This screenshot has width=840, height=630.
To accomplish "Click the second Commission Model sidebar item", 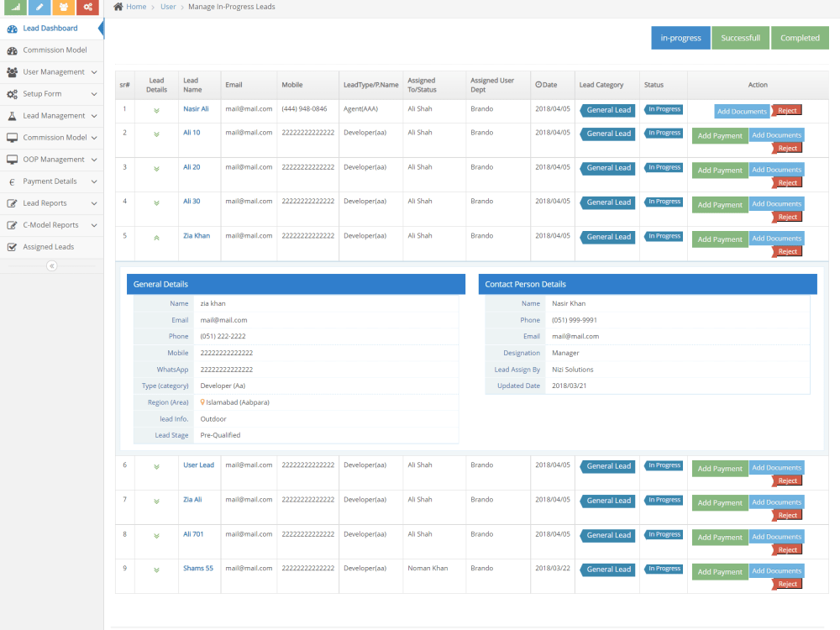I will 51,138.
